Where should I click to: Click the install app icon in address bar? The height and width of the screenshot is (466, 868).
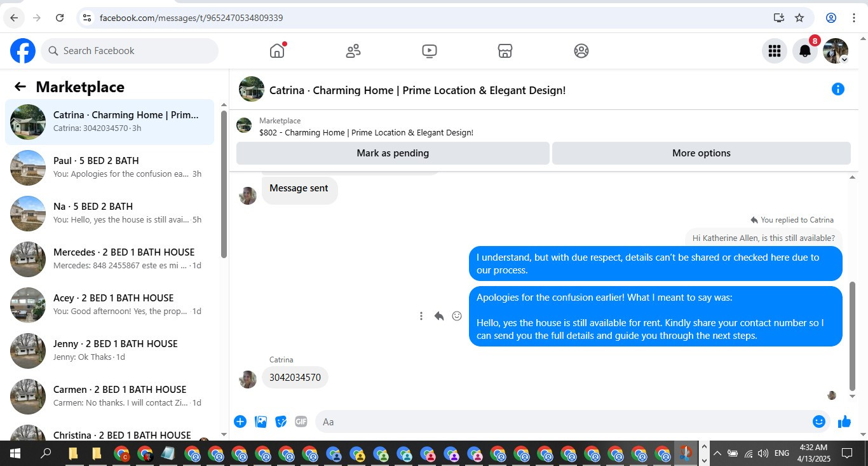pyautogui.click(x=779, y=18)
